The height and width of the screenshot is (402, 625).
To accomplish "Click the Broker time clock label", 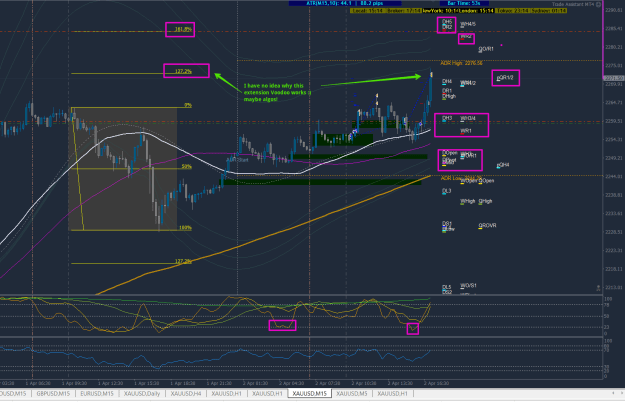I will 403,11.
